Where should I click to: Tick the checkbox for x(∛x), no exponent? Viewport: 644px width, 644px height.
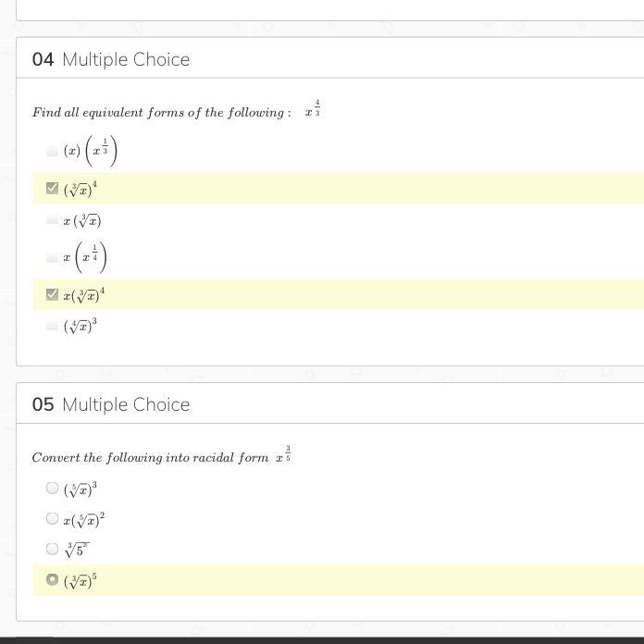[x=52, y=220]
